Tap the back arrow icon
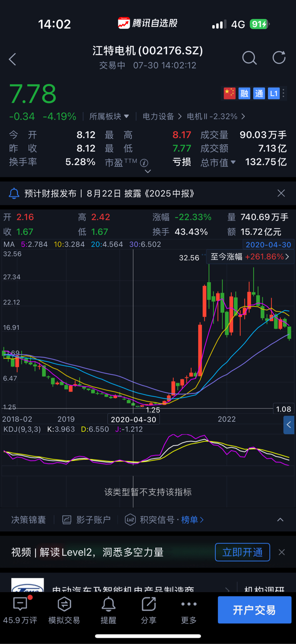The image size is (296, 644). [12, 59]
